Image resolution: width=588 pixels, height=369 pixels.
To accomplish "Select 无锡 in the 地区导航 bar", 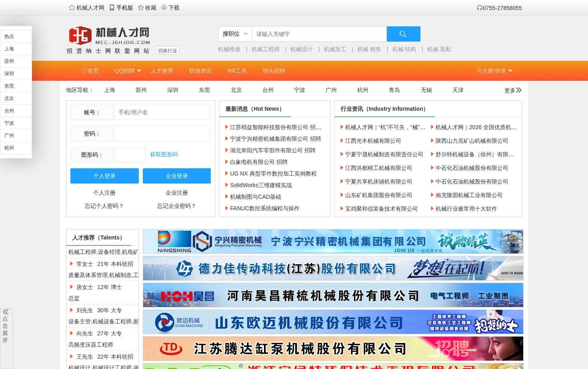I will (x=426, y=90).
